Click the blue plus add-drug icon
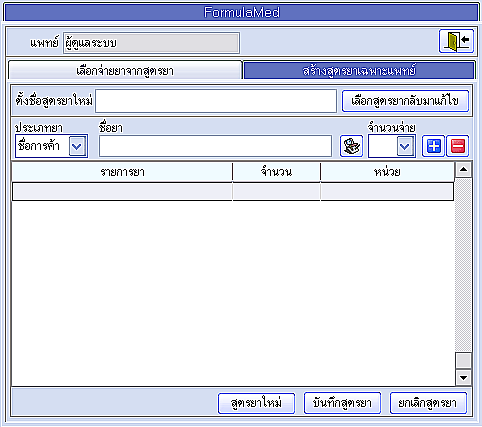This screenshot has width=482, height=427. coord(433,146)
